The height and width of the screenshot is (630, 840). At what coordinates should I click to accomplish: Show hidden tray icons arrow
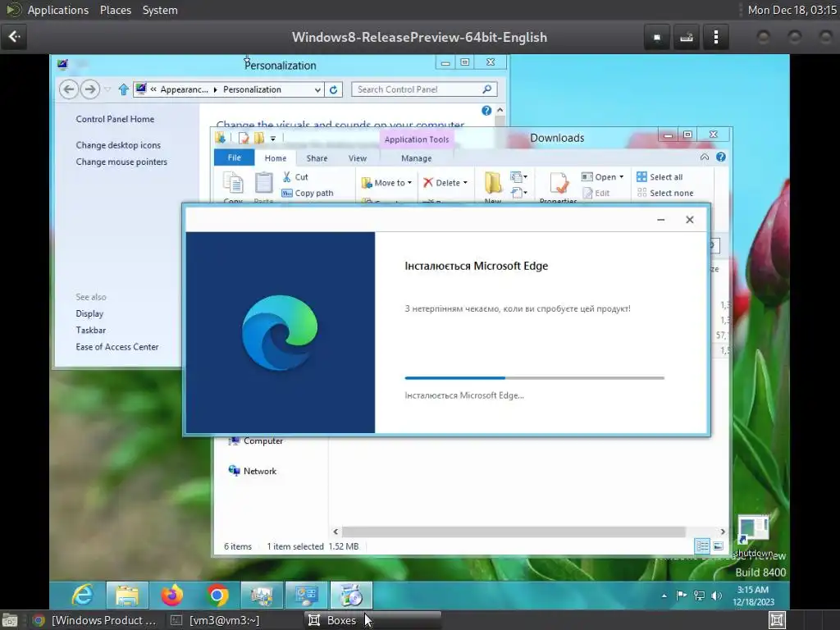click(664, 596)
